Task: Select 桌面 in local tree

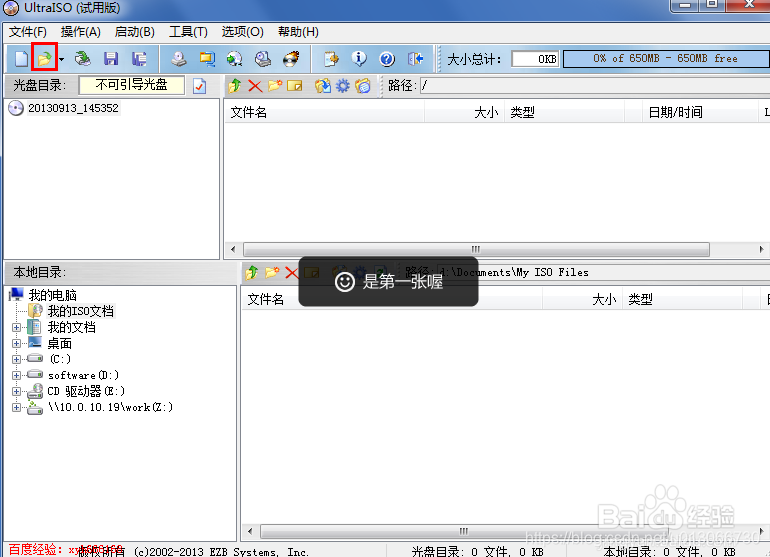Action: (59, 343)
